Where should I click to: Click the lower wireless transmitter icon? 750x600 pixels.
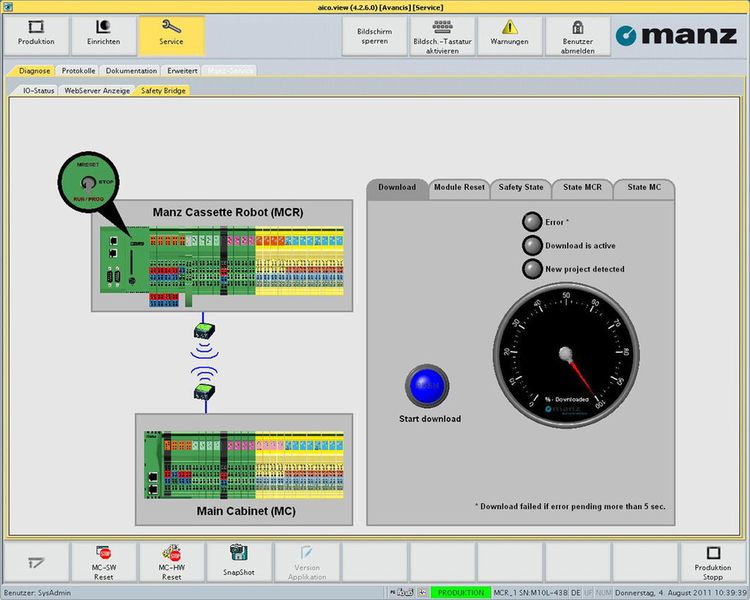204,392
